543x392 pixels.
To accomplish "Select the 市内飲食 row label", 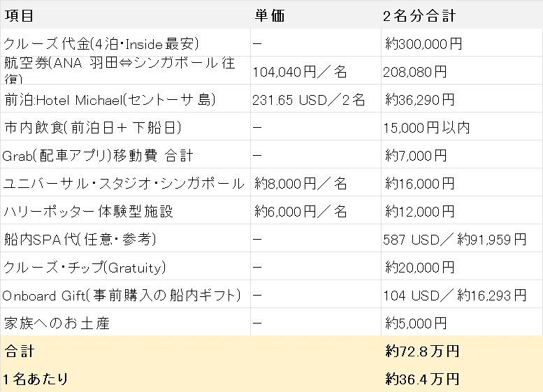I will (93, 128).
